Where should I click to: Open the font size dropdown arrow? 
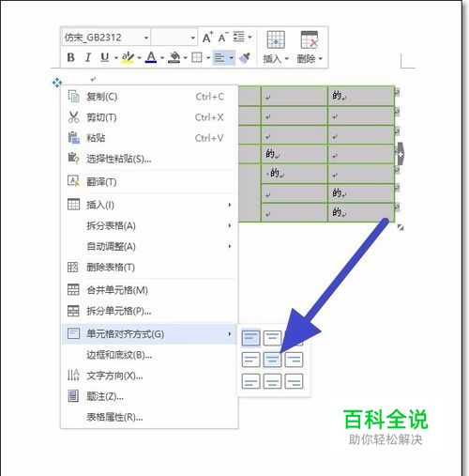[193, 38]
